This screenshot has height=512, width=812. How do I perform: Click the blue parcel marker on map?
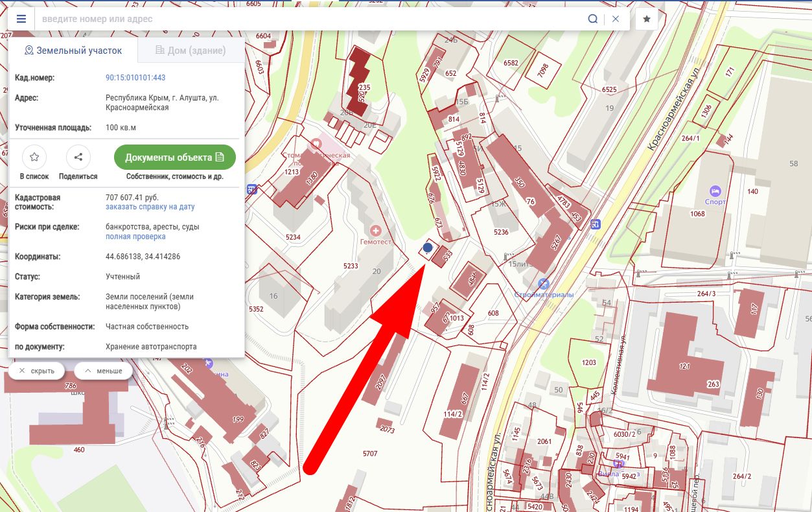(428, 248)
